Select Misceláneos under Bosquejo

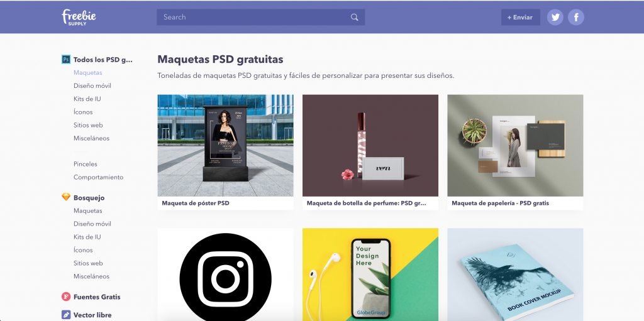[x=92, y=276]
